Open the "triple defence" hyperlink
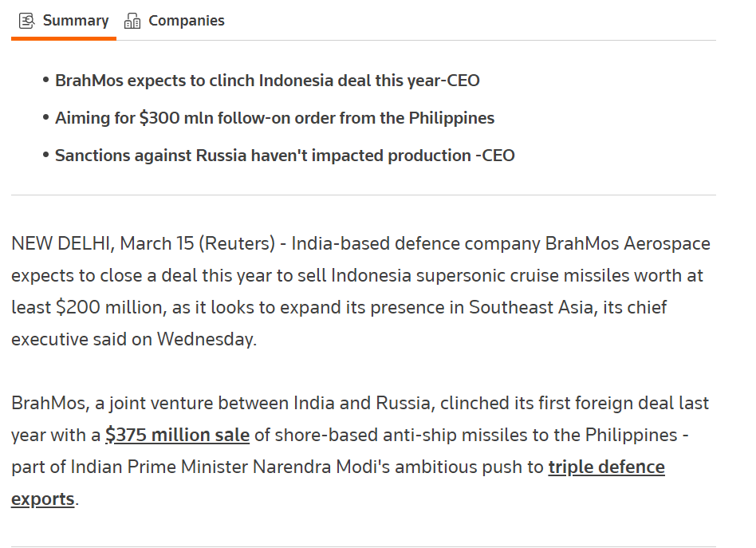The height and width of the screenshot is (548, 756). click(606, 467)
